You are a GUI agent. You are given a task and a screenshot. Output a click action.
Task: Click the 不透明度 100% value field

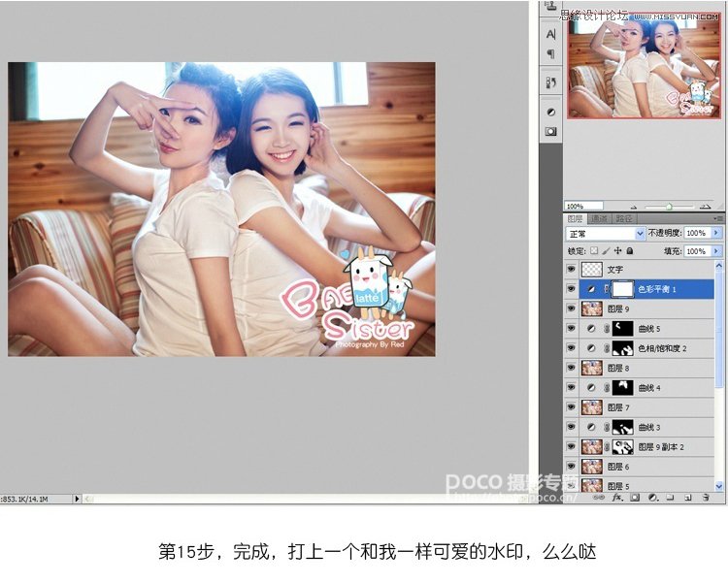[698, 233]
